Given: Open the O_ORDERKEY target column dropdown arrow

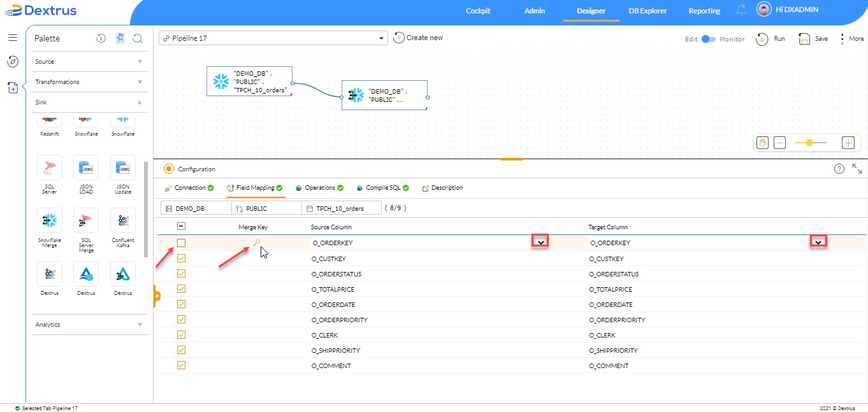Looking at the screenshot, I should 818,241.
